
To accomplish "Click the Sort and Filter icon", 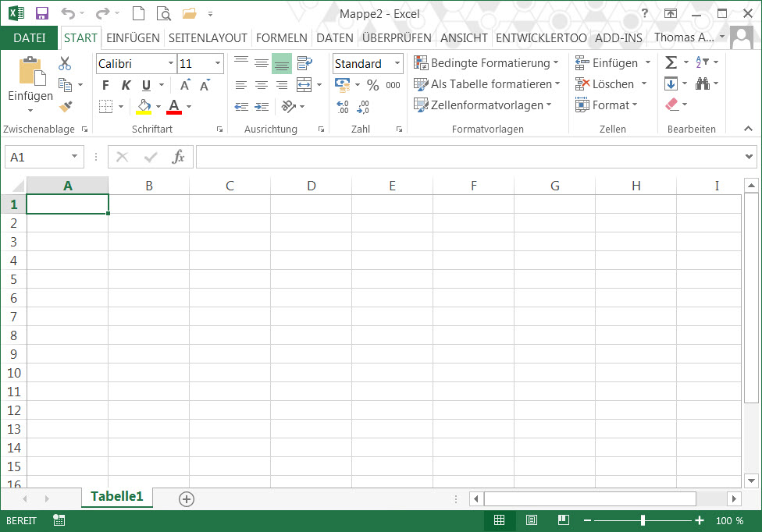I will click(702, 62).
